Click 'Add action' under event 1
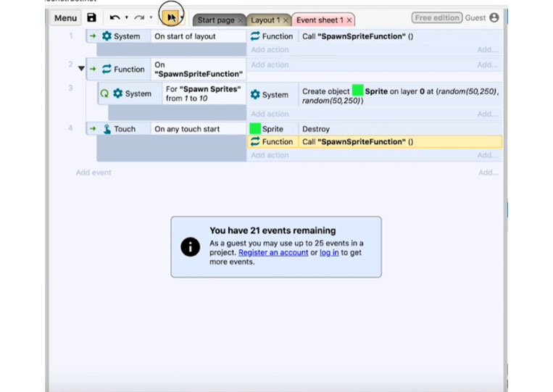This screenshot has height=392, width=553. coord(270,50)
